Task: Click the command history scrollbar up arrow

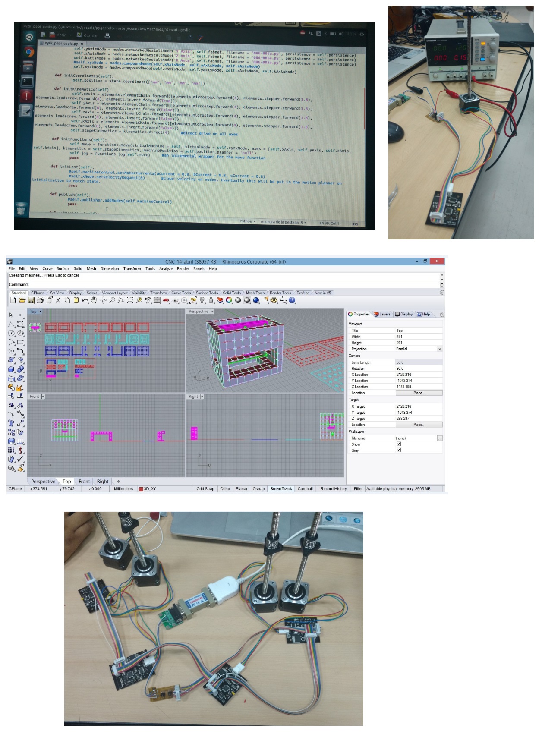Action: (x=442, y=275)
